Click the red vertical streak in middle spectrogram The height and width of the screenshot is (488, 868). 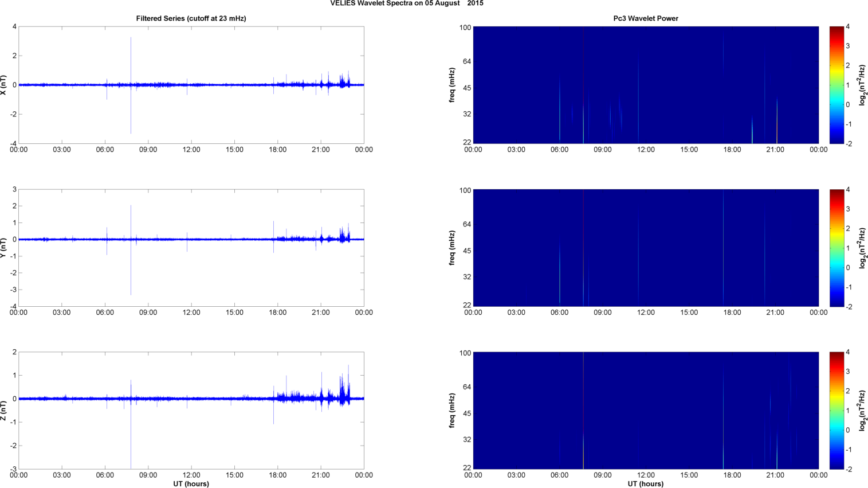[x=583, y=248]
